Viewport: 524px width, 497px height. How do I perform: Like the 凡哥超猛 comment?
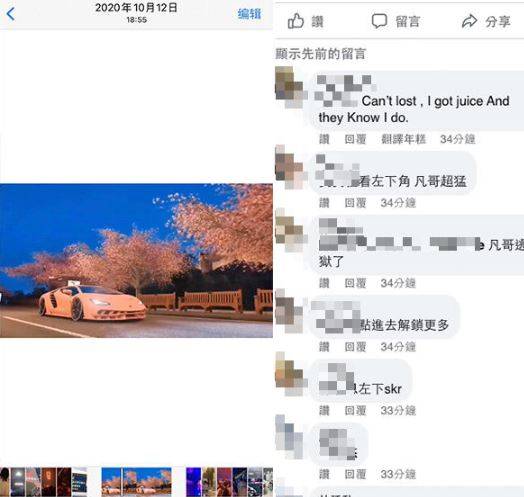pos(324,203)
